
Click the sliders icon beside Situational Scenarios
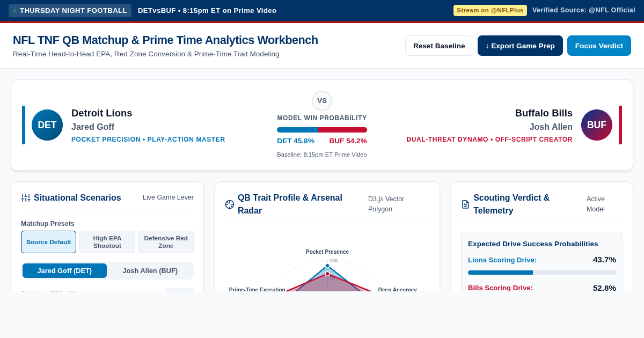click(25, 198)
